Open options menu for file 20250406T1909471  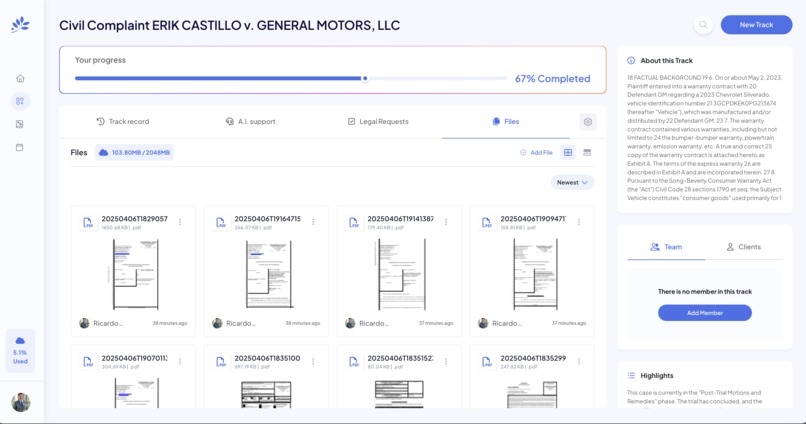click(x=579, y=222)
